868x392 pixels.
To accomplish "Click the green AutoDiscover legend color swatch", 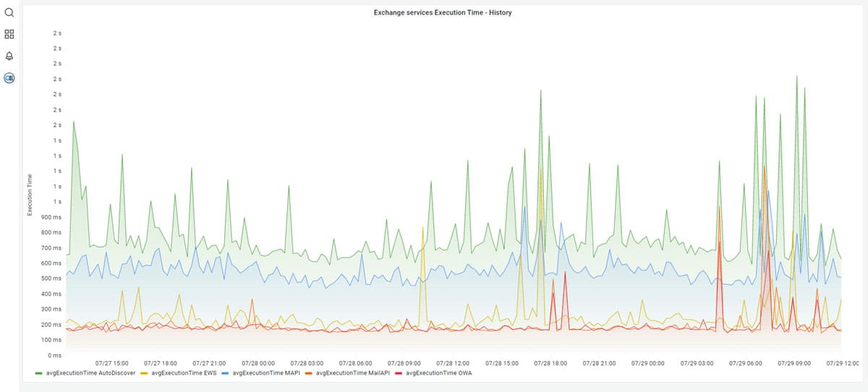I will pyautogui.click(x=39, y=373).
